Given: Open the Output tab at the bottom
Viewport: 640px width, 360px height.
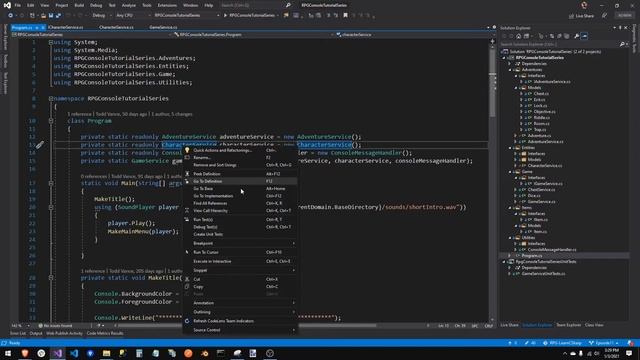Looking at the screenshot, I should point(36,333).
